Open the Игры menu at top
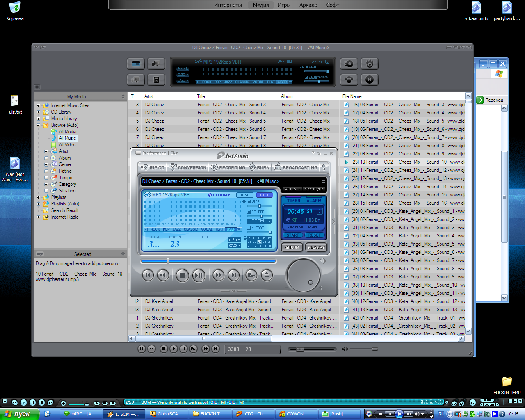Image resolution: width=525 pixels, height=420 pixels. pos(284,5)
